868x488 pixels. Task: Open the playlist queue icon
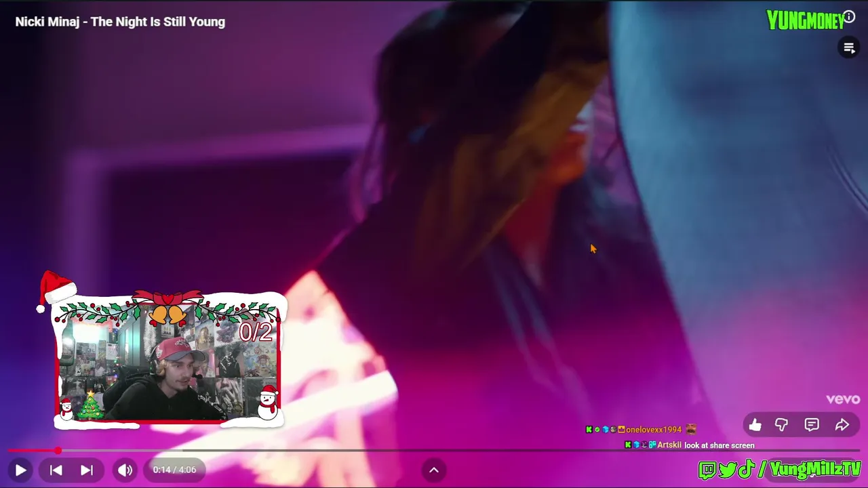(x=849, y=47)
